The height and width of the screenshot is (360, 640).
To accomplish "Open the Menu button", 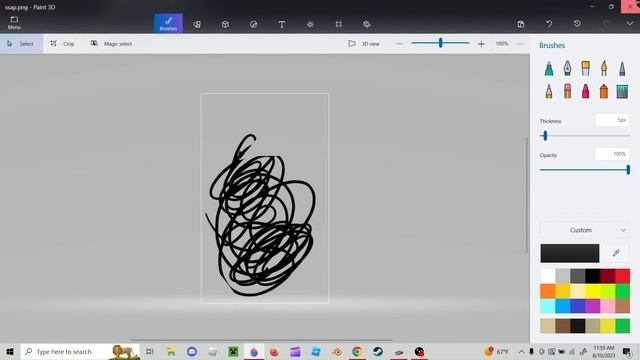I will pos(14,23).
